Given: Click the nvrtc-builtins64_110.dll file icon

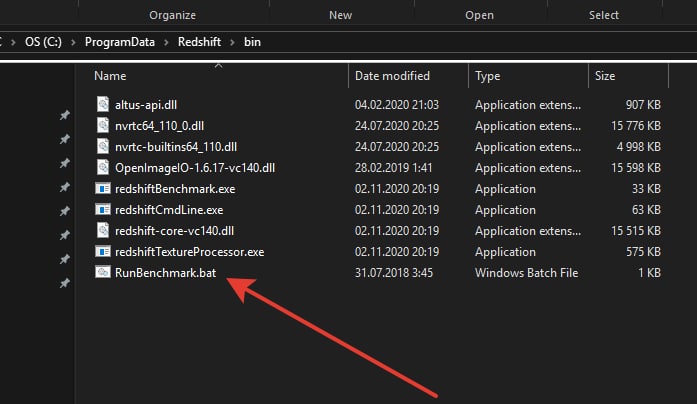Looking at the screenshot, I should coord(103,146).
